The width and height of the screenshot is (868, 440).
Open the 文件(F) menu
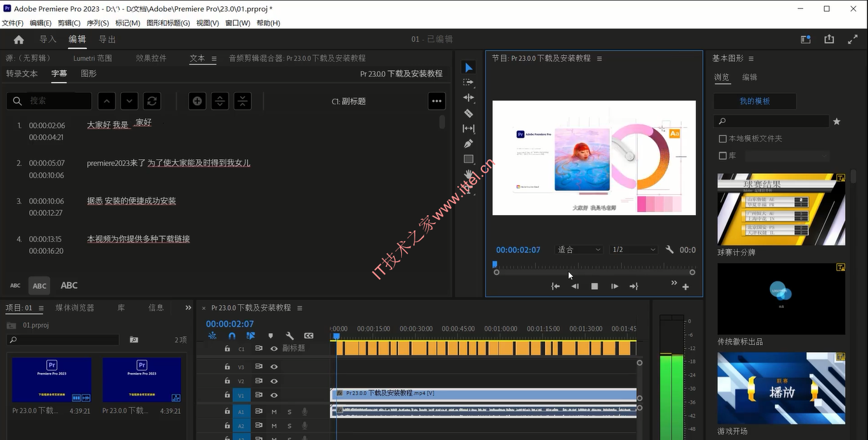13,23
